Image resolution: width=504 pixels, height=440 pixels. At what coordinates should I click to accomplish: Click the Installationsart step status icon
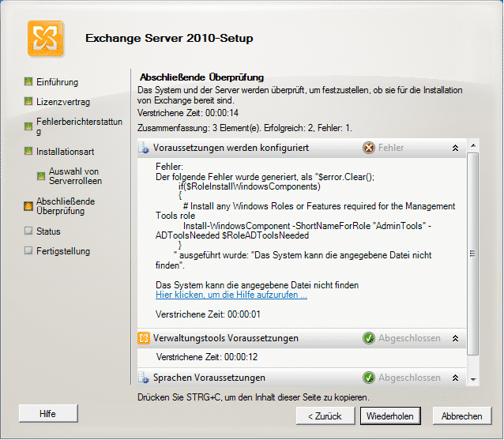point(28,151)
